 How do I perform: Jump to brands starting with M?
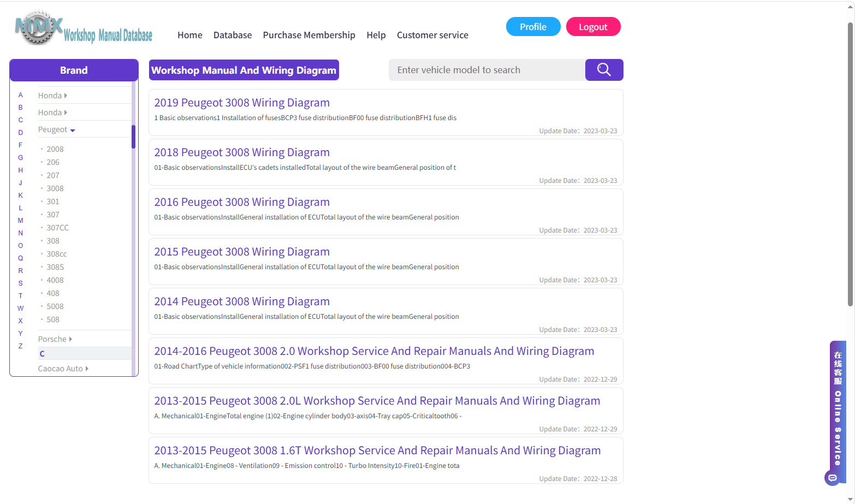pyautogui.click(x=21, y=221)
